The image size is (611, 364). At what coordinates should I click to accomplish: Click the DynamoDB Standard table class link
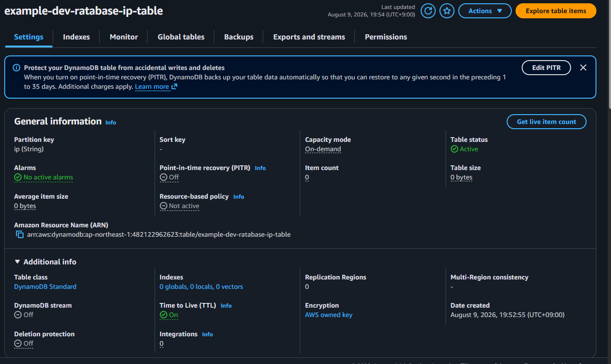pyautogui.click(x=45, y=287)
